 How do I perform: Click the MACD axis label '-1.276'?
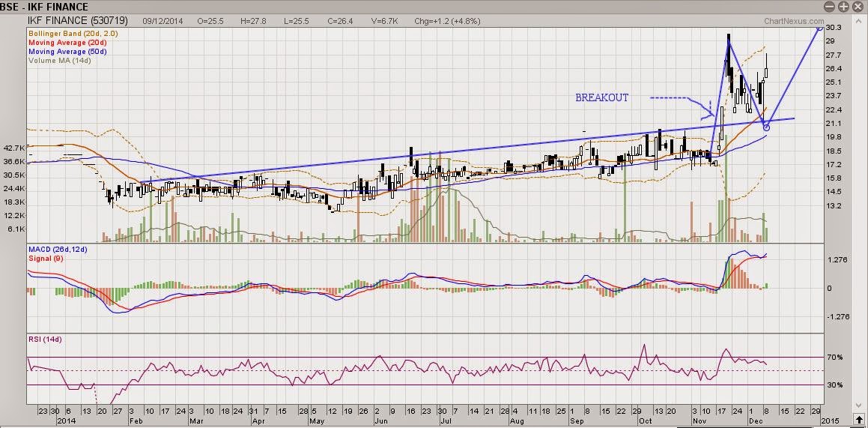(x=837, y=317)
